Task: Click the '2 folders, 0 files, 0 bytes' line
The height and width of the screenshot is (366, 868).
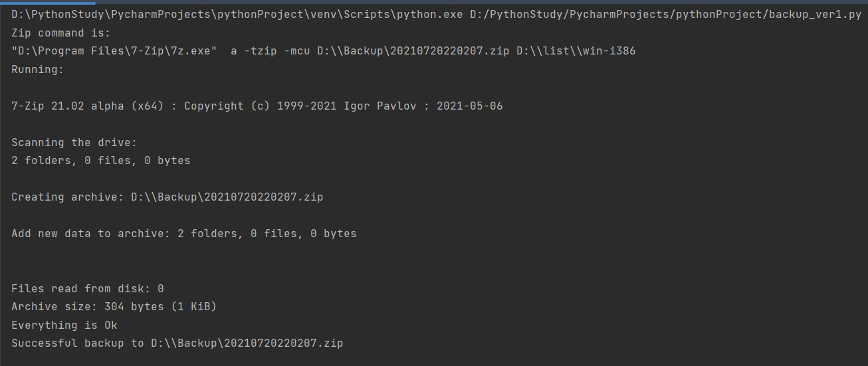Action: click(101, 161)
